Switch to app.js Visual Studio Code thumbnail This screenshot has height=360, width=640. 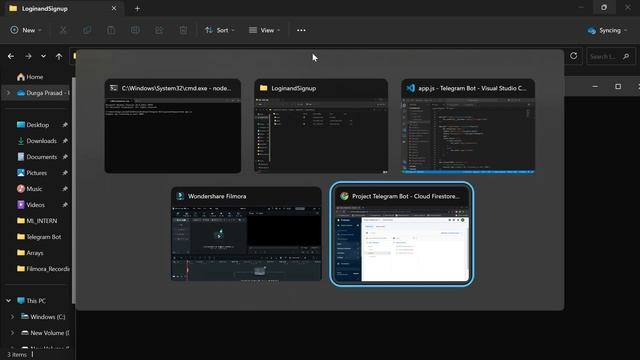pos(468,126)
